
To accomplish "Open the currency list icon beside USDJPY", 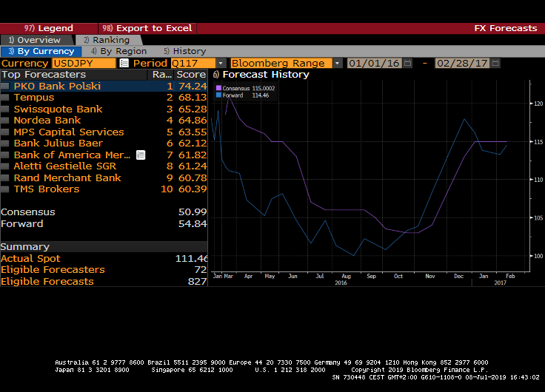I will pos(124,64).
